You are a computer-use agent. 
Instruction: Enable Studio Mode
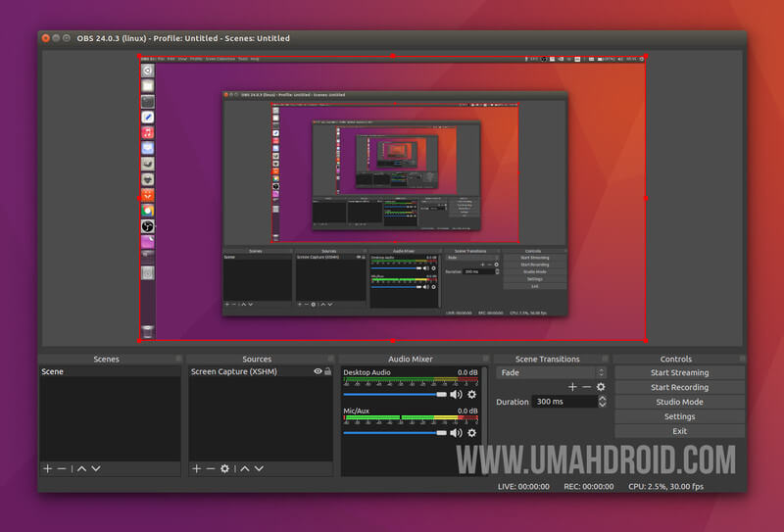point(679,402)
